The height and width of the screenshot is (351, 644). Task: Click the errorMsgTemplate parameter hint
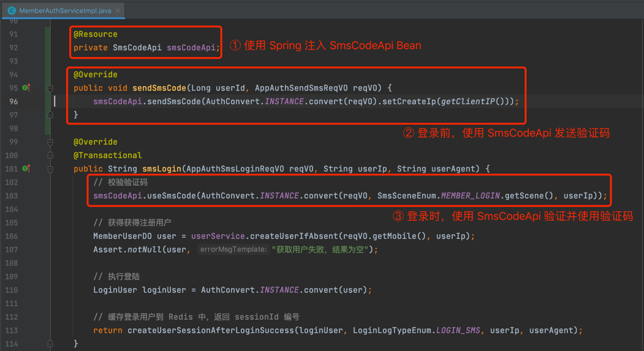233,249
